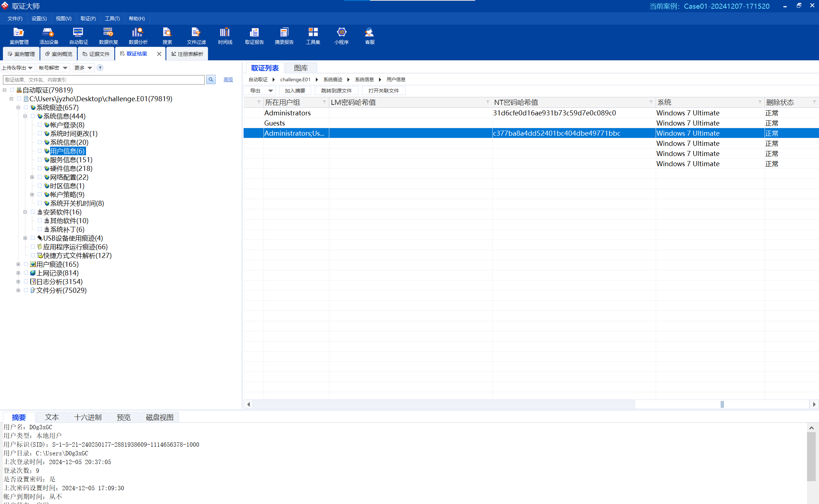This screenshot has width=819, height=504.
Task: Switch to the 图库 tab
Action: click(301, 68)
